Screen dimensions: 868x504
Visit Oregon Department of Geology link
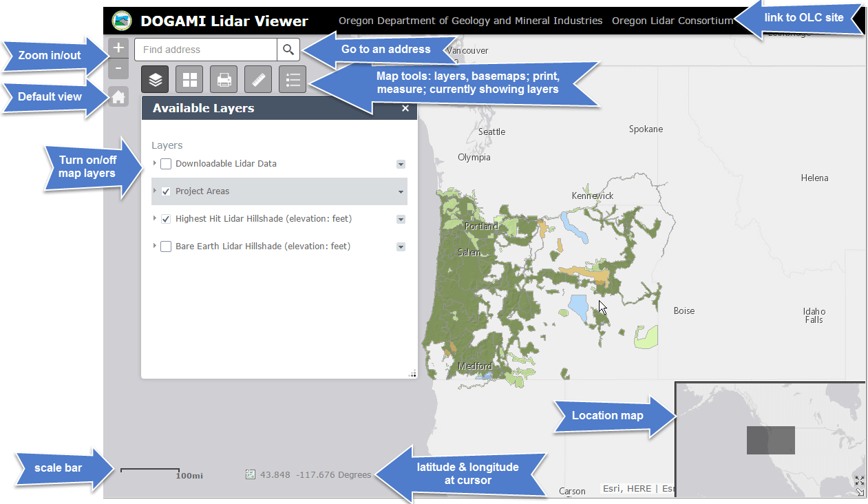[470, 21]
